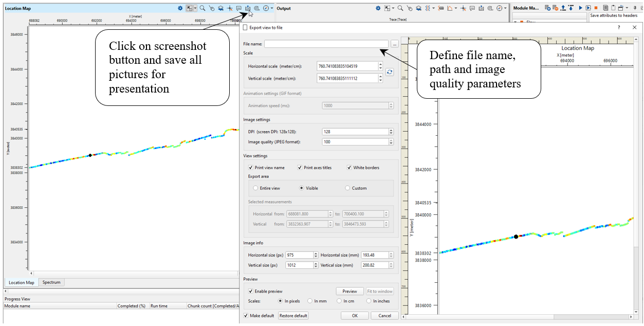Click the add module icon in Module Manager

[548, 8]
